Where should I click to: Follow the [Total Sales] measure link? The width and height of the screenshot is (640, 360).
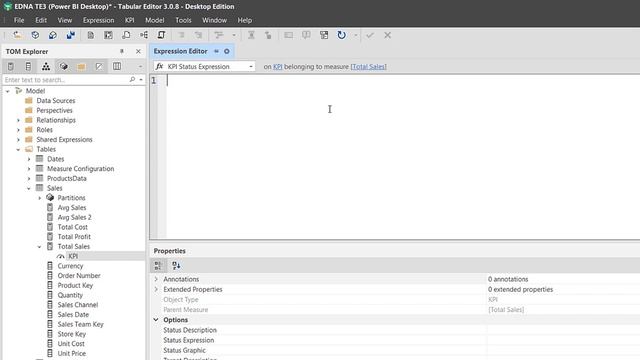(x=369, y=67)
